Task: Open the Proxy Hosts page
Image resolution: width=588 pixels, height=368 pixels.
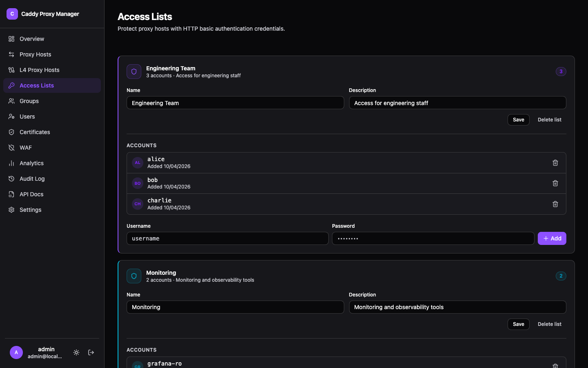Action: (36, 54)
